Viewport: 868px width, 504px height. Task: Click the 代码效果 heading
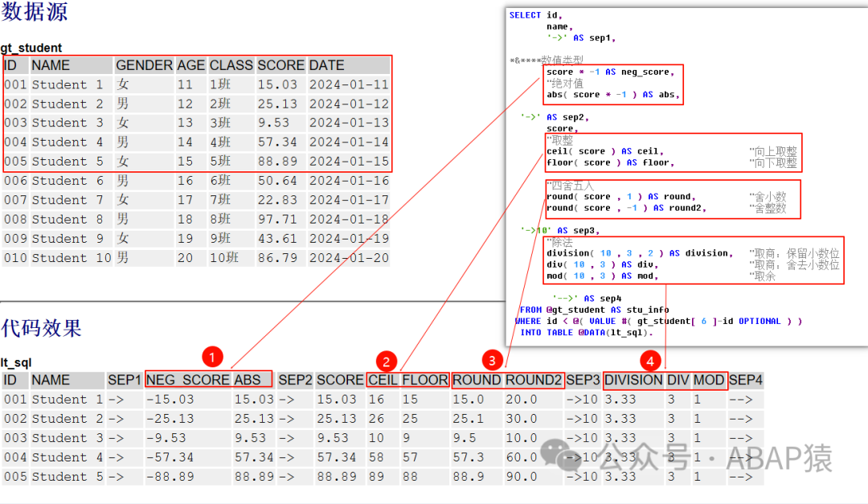41,328
